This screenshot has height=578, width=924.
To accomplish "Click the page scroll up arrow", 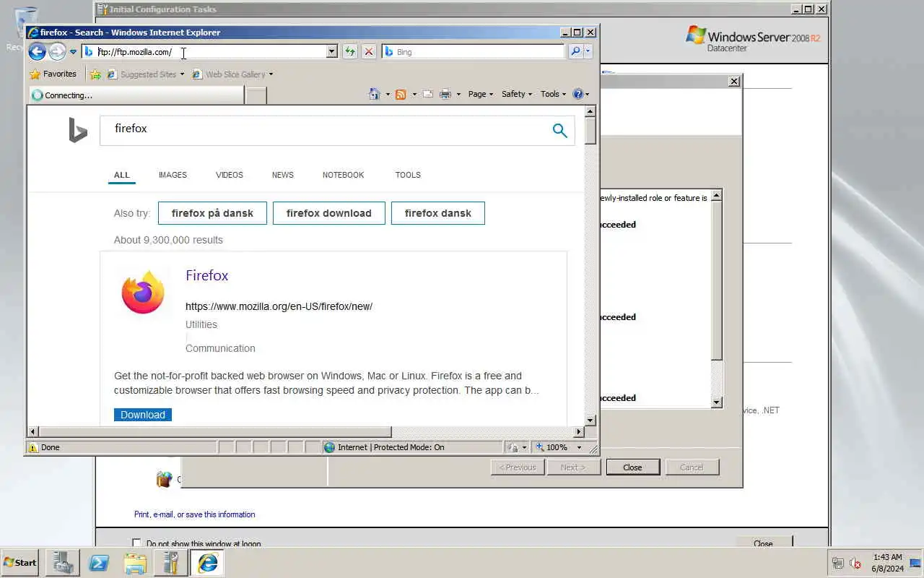I will (x=590, y=111).
